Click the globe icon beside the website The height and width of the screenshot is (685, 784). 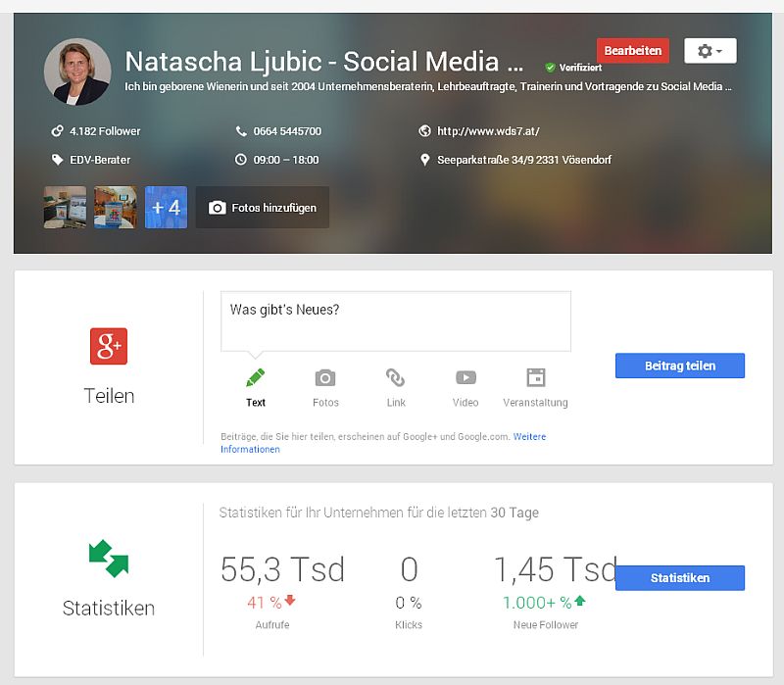coord(424,131)
